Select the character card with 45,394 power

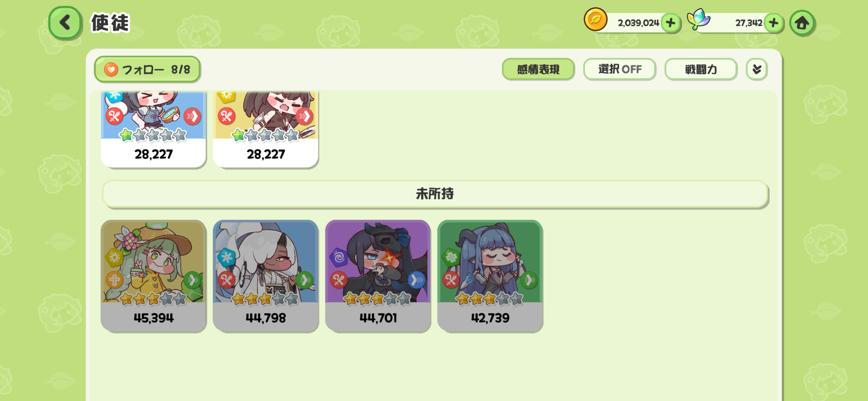154,276
